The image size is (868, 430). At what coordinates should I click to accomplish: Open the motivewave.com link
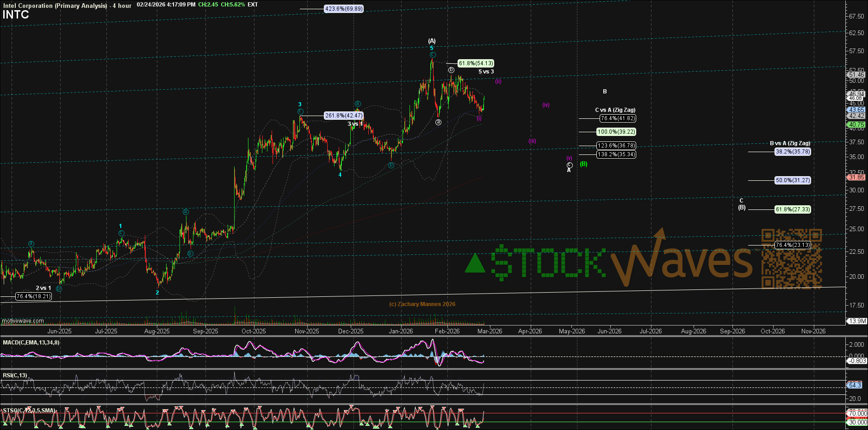(x=23, y=321)
